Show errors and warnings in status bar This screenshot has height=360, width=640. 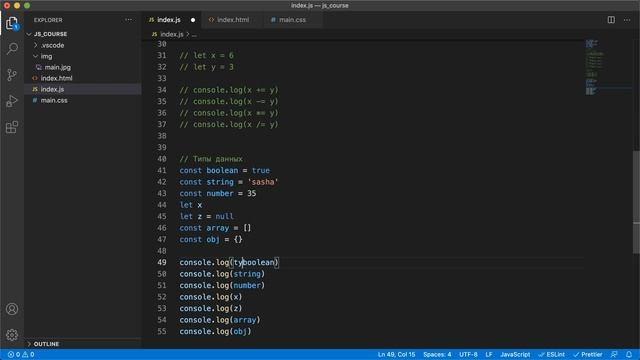point(21,354)
